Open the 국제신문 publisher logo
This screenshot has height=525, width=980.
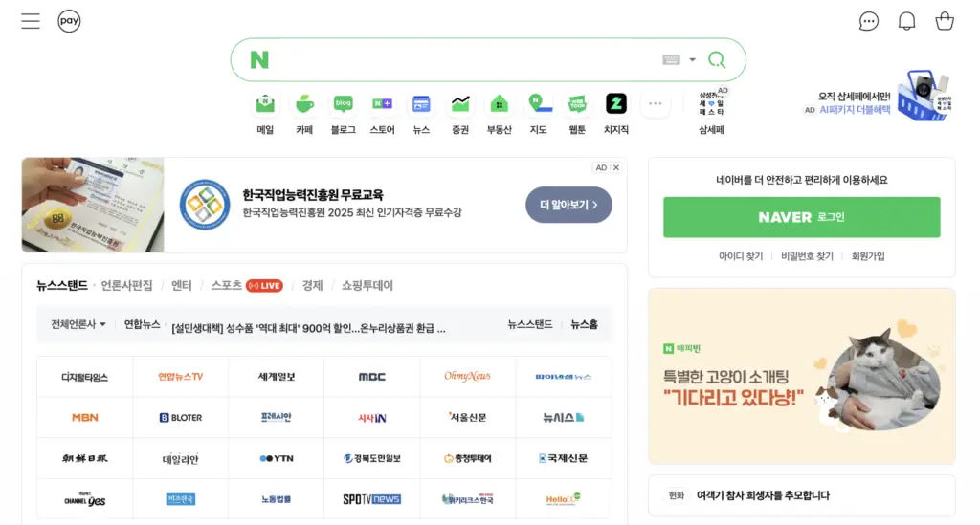coord(563,459)
